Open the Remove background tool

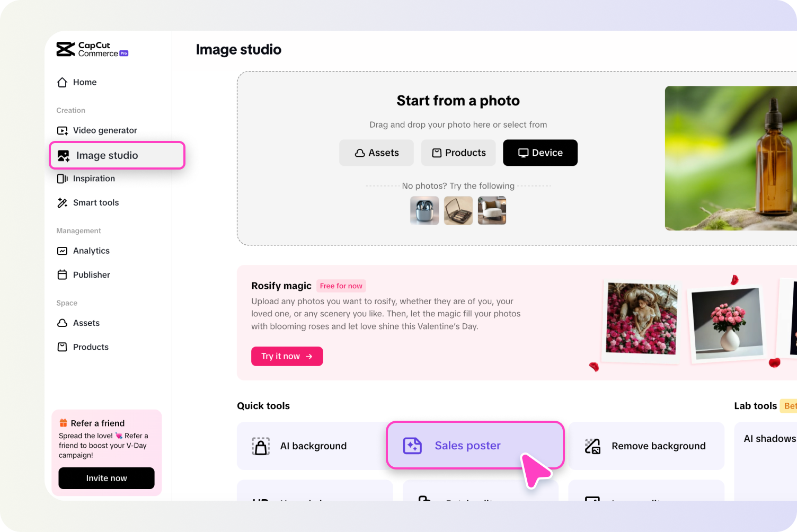coord(646,446)
